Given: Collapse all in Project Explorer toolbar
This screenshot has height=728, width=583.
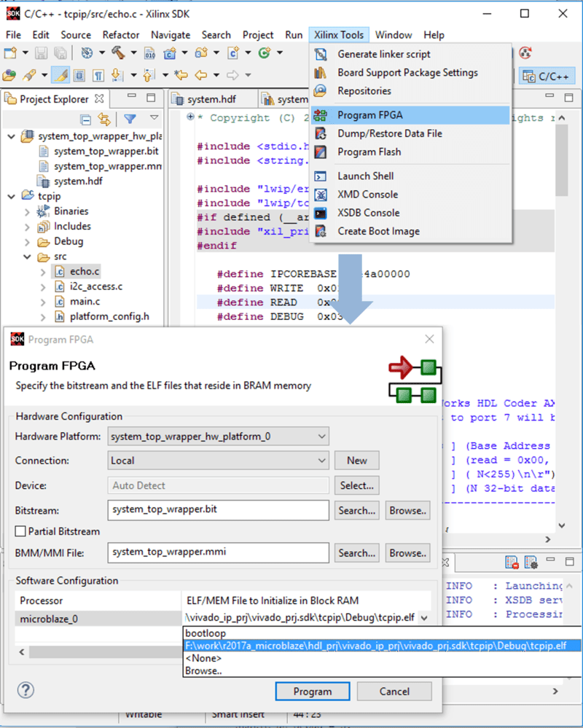Looking at the screenshot, I should [x=85, y=120].
